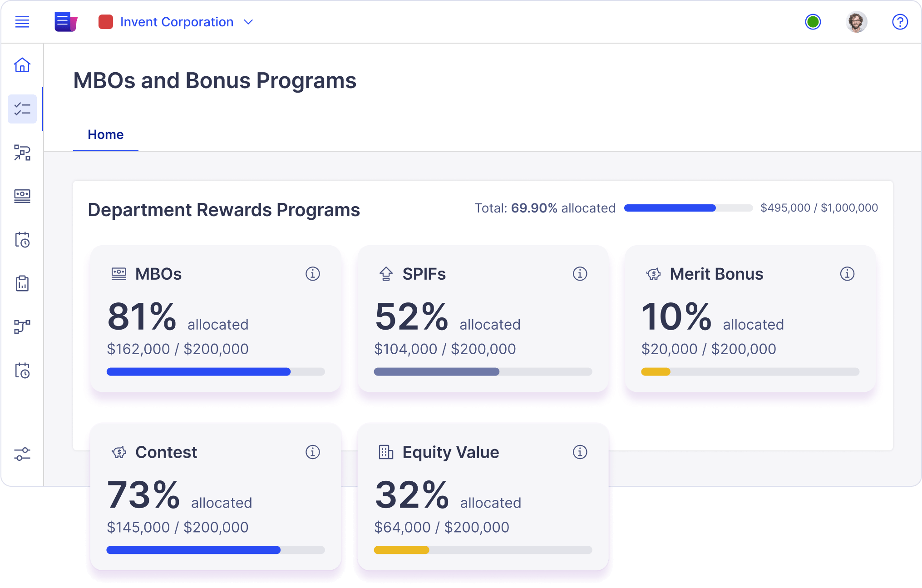Open the info tooltip on the SPIFs card
This screenshot has width=922, height=588.
coord(579,274)
